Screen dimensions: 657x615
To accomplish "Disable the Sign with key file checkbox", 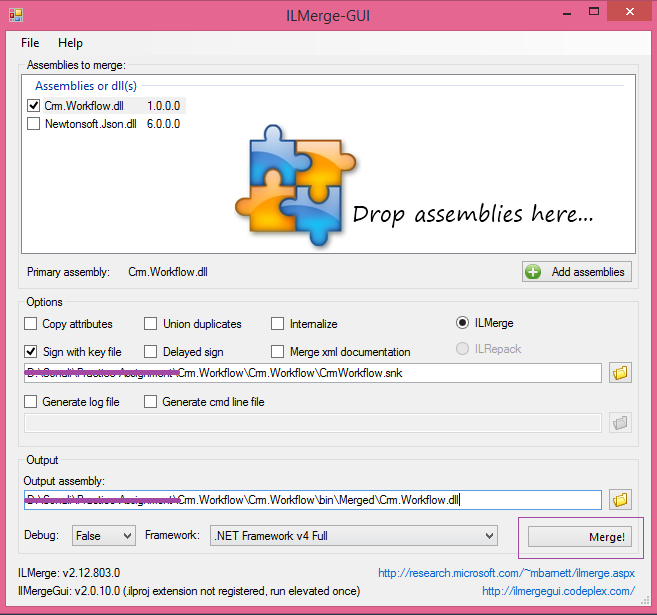I will click(x=31, y=351).
